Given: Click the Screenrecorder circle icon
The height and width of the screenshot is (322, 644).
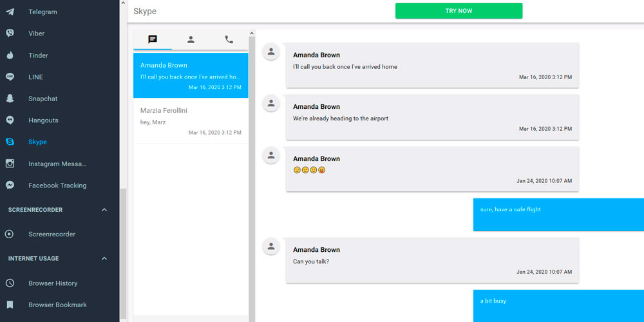Looking at the screenshot, I should pos(10,234).
